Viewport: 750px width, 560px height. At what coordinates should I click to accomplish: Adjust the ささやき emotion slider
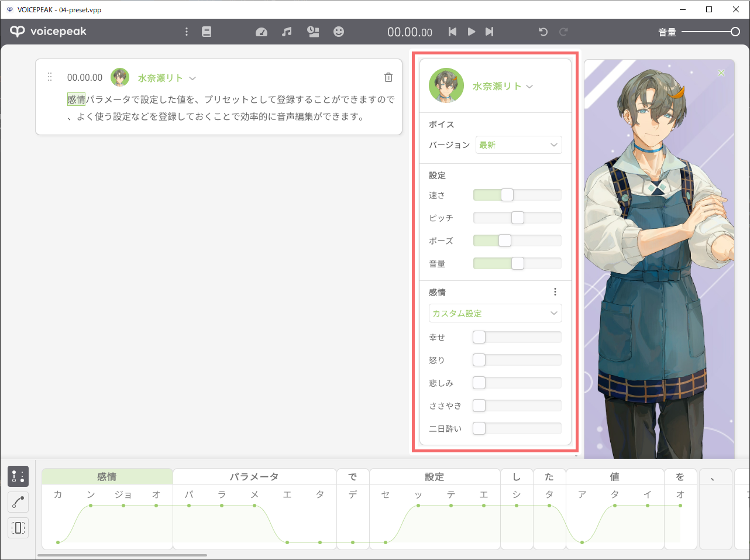(517, 406)
